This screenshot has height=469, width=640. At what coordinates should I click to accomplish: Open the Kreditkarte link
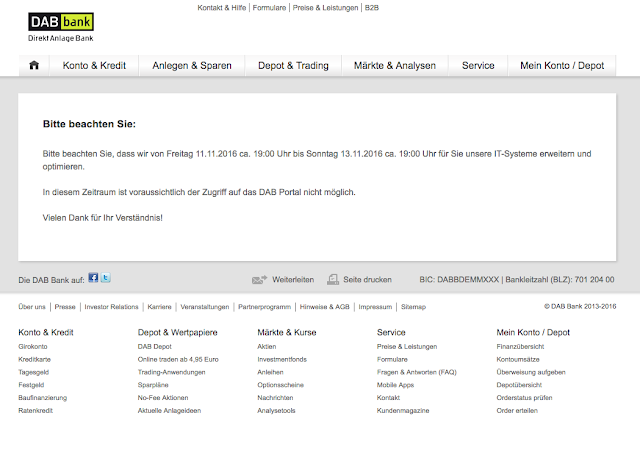[x=35, y=360]
